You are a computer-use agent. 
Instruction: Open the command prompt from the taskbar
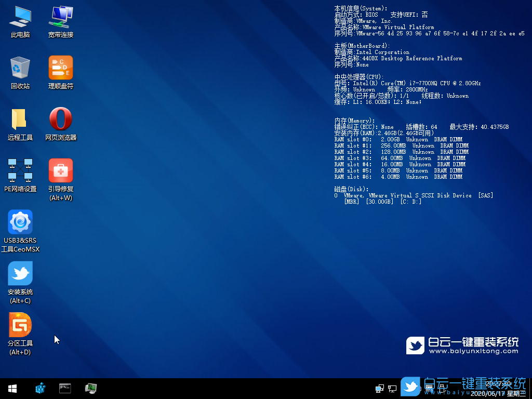(x=65, y=388)
